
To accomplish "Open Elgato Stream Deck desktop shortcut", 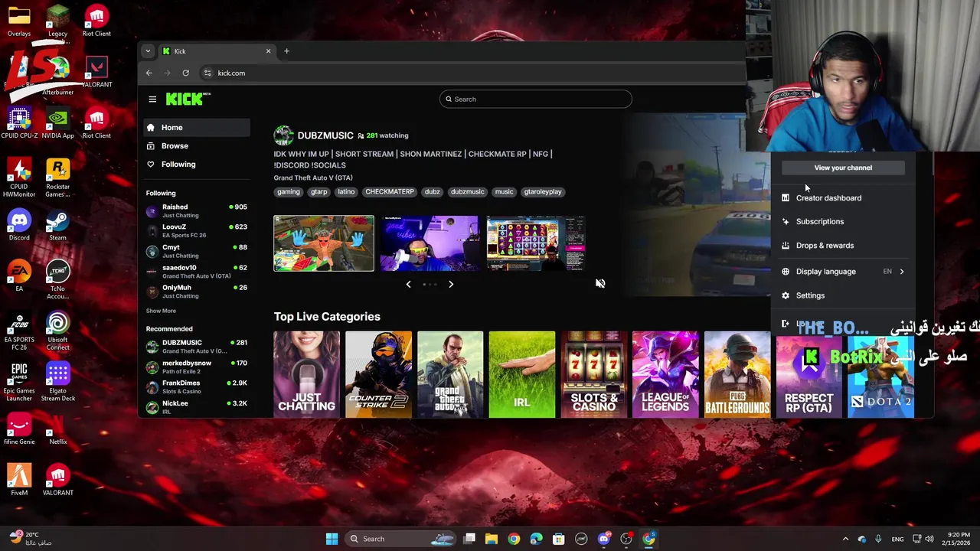I will tap(57, 381).
